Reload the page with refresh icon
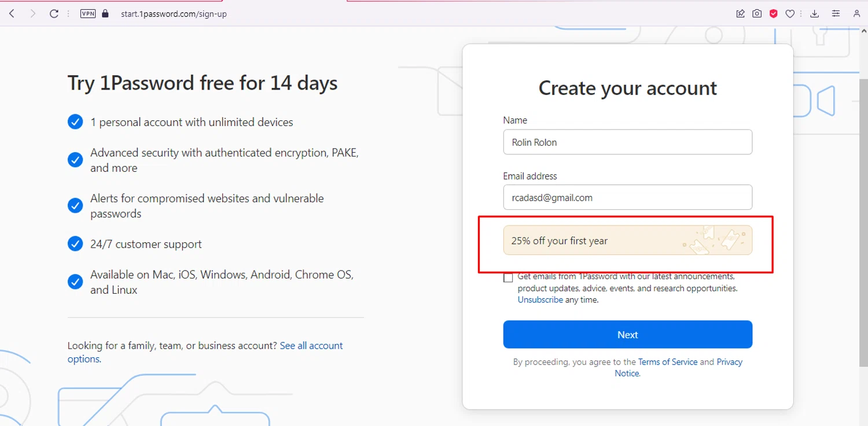Viewport: 868px width, 426px height. point(54,13)
